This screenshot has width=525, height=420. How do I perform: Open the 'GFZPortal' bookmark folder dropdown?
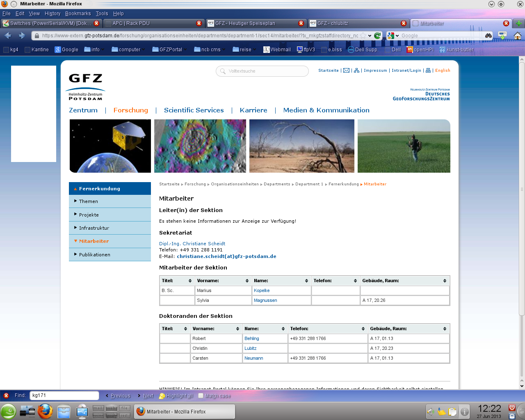pyautogui.click(x=170, y=50)
